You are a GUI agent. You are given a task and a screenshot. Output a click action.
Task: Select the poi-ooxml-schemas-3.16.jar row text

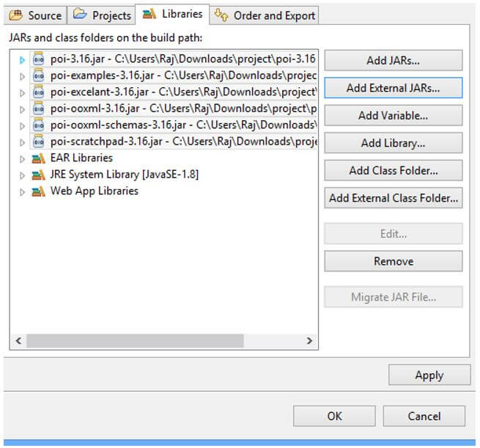(183, 125)
